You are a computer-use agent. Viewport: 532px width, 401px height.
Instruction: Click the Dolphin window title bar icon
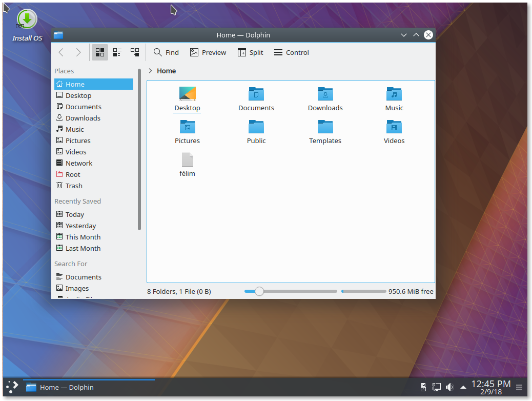58,35
